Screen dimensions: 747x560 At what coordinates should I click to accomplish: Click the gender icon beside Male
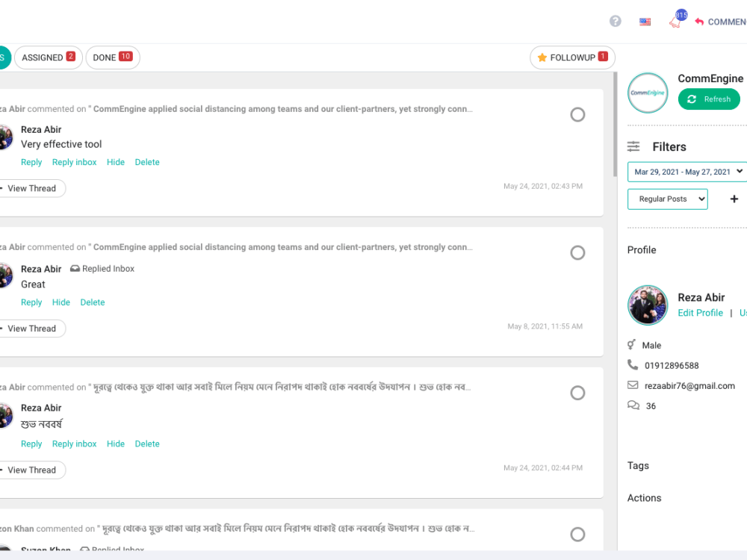pos(632,344)
